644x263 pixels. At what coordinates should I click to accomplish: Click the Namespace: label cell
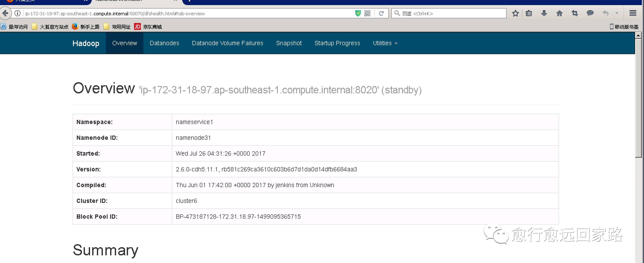pos(122,122)
